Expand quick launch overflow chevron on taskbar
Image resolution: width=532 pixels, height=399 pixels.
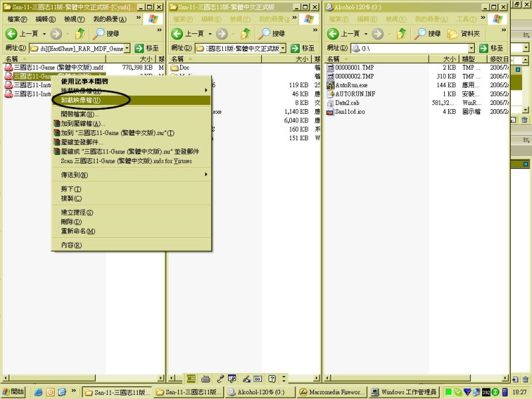coord(74,390)
